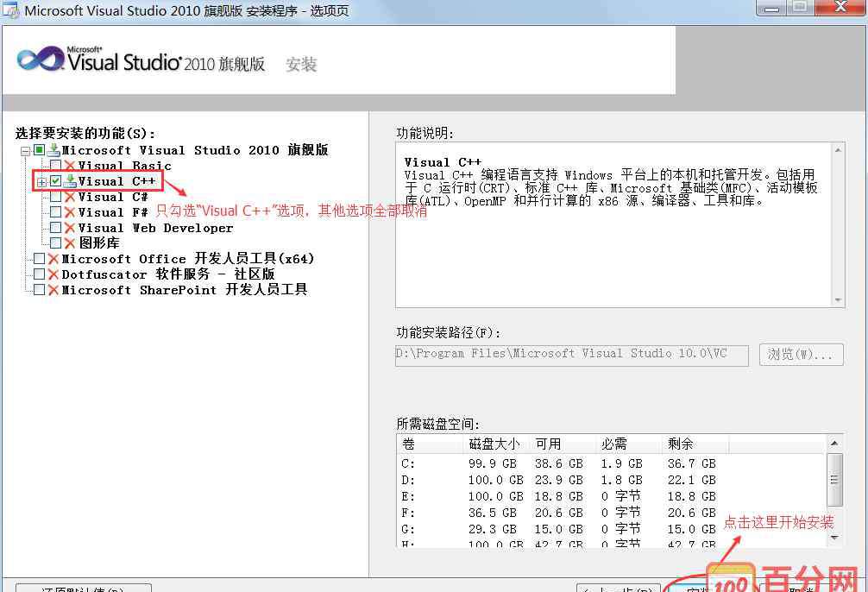Enable the Visual Basic checkbox
This screenshot has height=592, width=868.
point(55,165)
